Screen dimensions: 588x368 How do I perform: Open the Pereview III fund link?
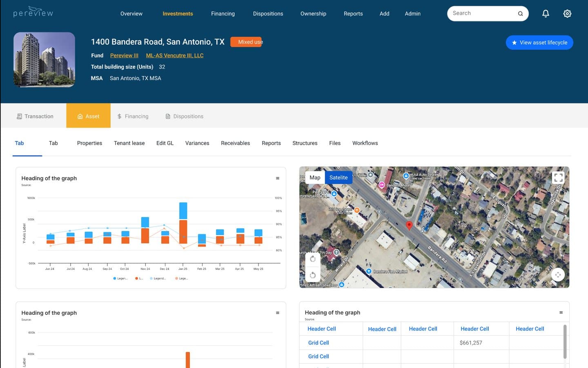124,56
